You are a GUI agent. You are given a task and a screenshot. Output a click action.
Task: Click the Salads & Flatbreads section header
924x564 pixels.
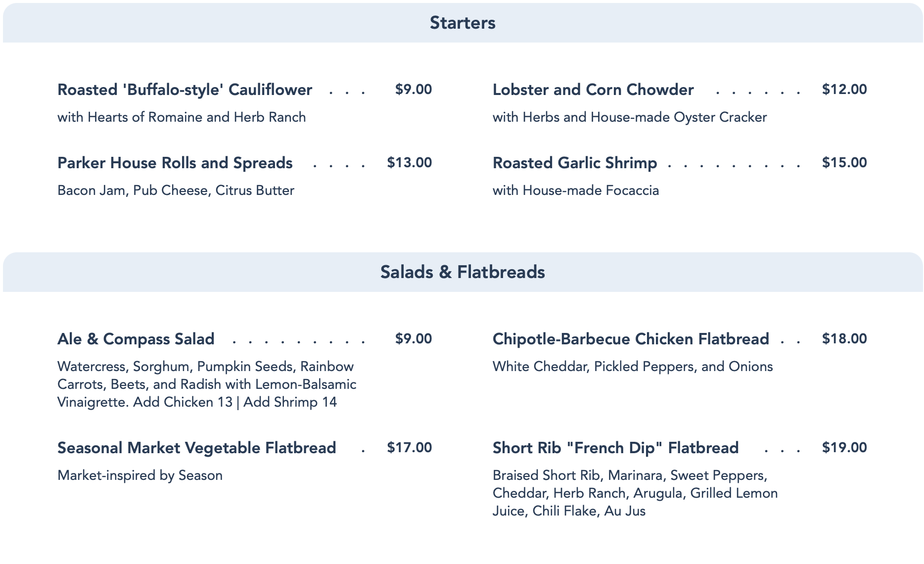coord(462,272)
